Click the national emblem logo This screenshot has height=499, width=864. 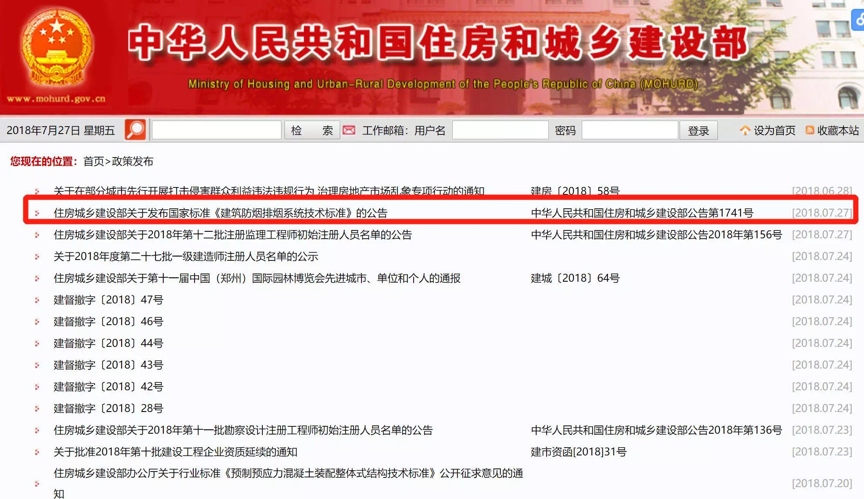[56, 50]
